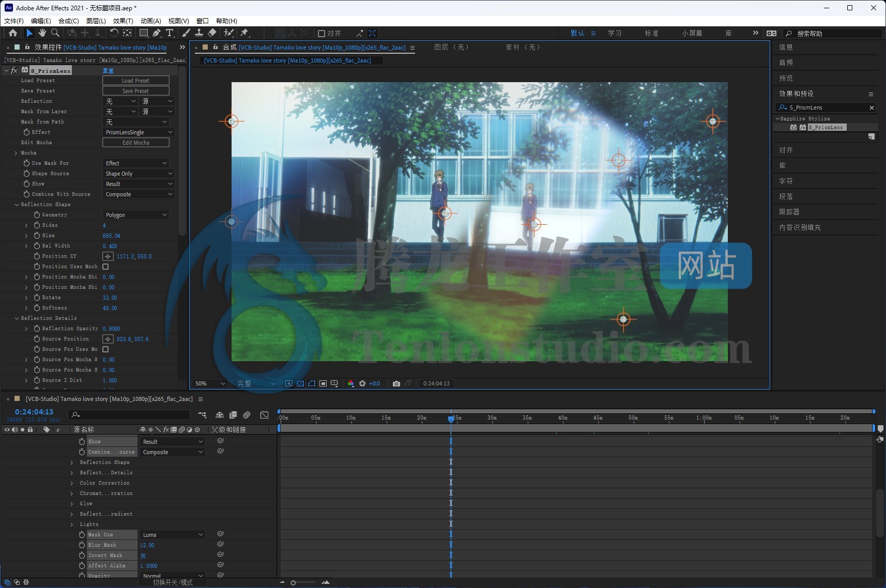The image size is (886, 588).
Task: Toggle Position Uses Mocha checkbox
Action: (105, 267)
